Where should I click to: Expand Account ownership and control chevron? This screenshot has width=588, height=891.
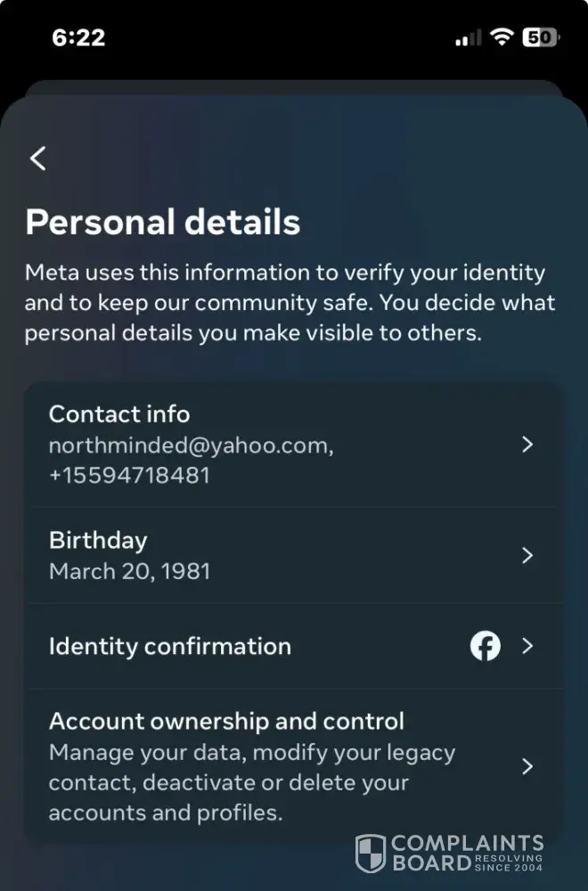click(527, 766)
